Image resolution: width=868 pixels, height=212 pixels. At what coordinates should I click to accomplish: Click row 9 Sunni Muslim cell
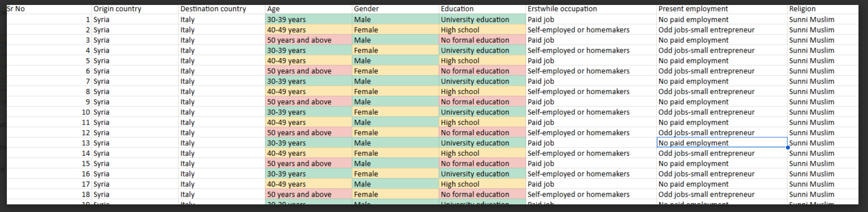click(x=823, y=102)
